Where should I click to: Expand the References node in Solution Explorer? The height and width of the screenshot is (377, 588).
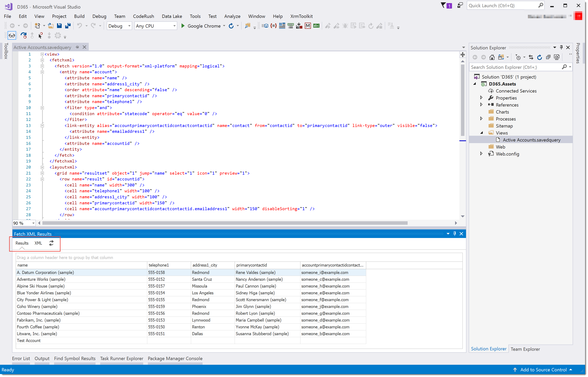[481, 105]
